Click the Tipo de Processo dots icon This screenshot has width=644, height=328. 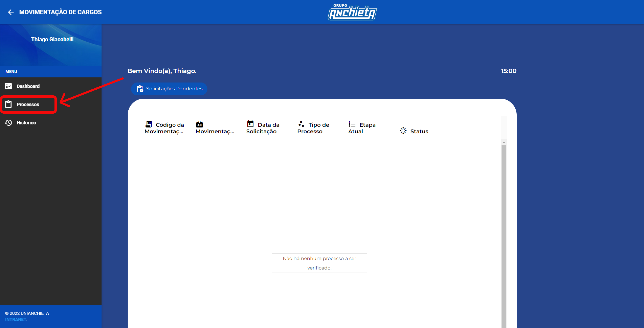click(301, 124)
